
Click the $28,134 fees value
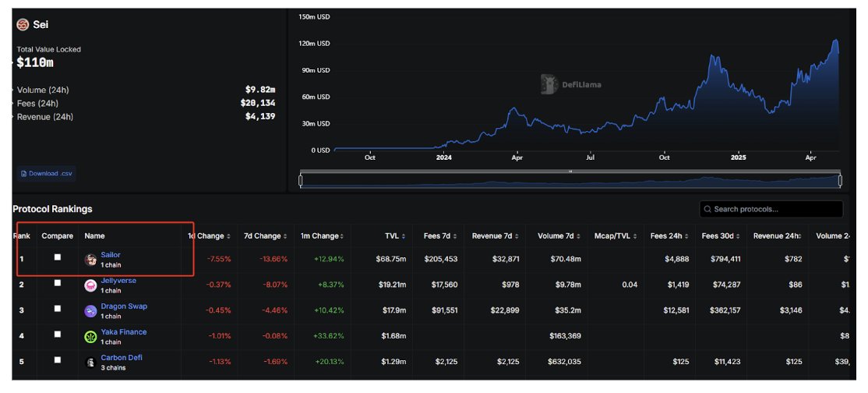tap(258, 103)
